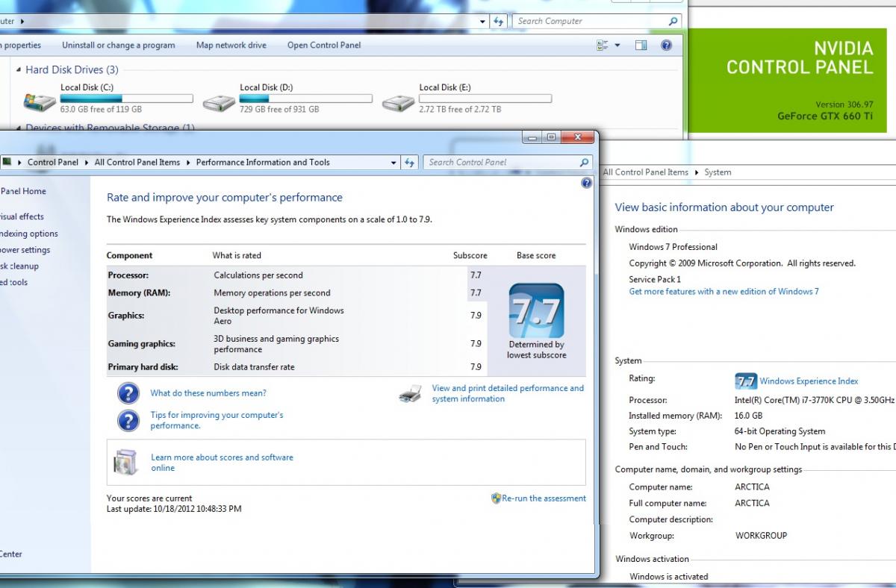This screenshot has width=896, height=588.
Task: Click the question icon beside 'What do these numbers mean?'
Action: click(x=128, y=393)
